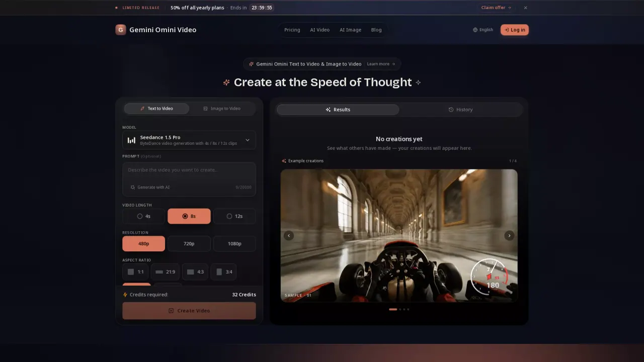Click Generate with AI
The image size is (644, 362).
tap(150, 187)
